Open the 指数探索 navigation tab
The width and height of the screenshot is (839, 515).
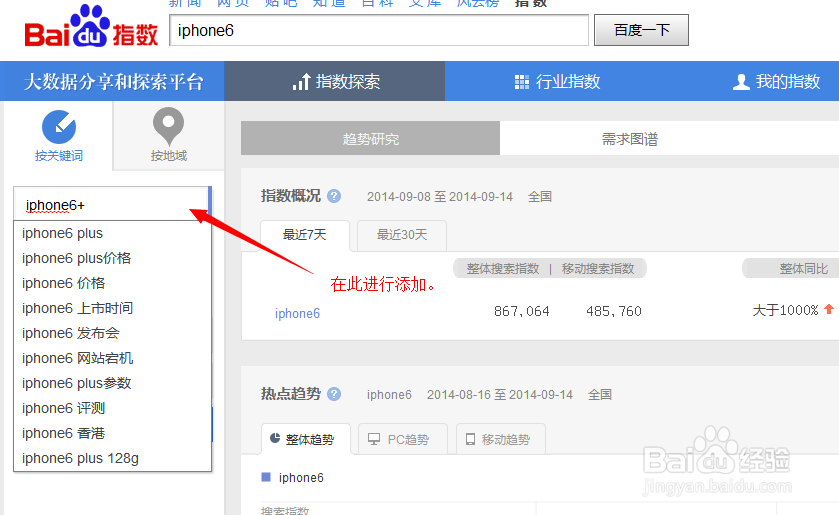pyautogui.click(x=334, y=81)
